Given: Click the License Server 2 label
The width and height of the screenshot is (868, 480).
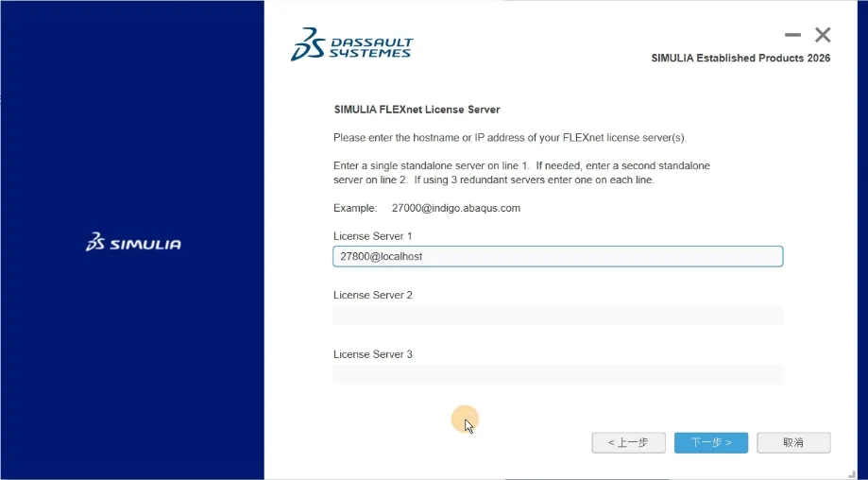Looking at the screenshot, I should coord(372,295).
